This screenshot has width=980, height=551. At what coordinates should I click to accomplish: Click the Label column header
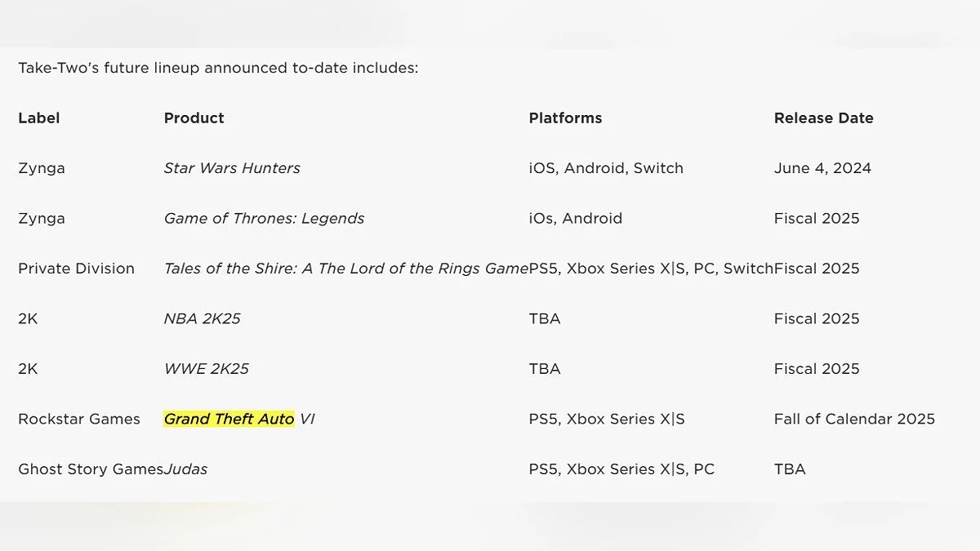pyautogui.click(x=39, y=118)
